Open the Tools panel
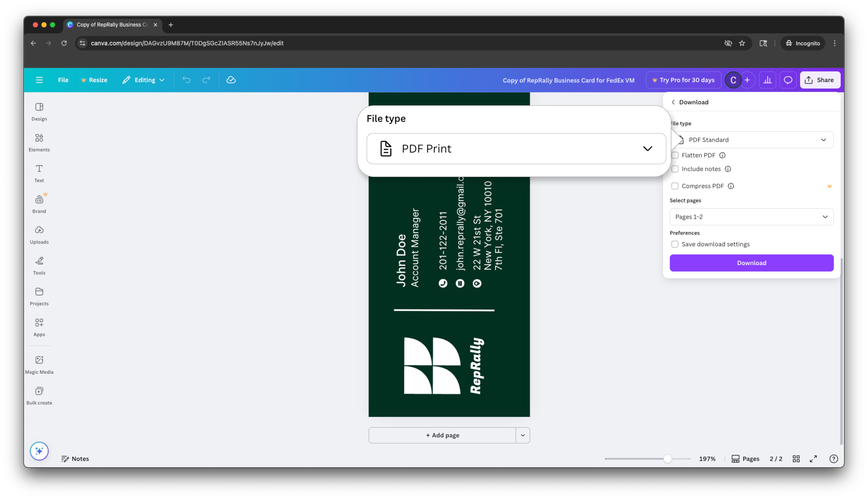The height and width of the screenshot is (499, 868). [x=39, y=266]
